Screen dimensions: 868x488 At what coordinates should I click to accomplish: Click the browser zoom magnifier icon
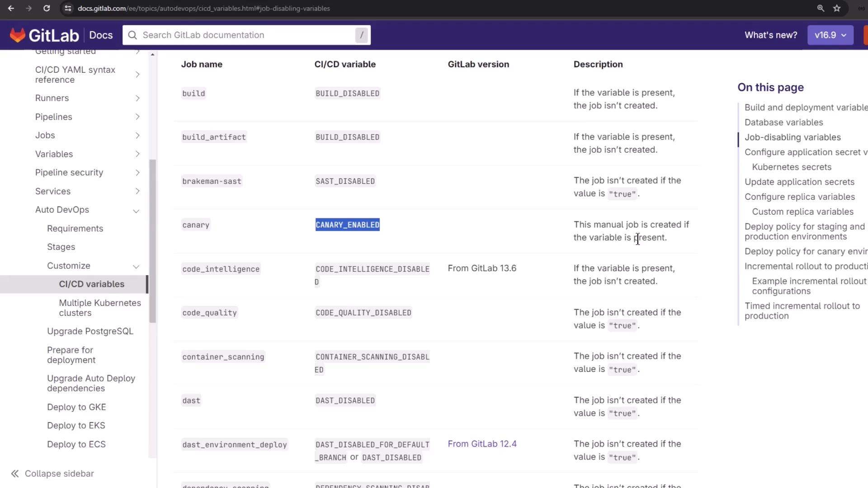click(821, 8)
